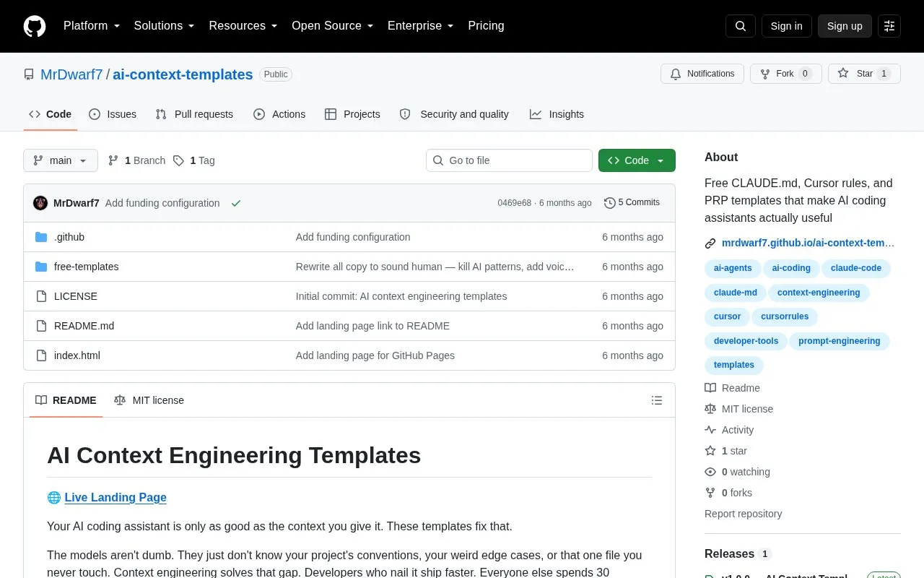Open the green Code dropdown button

(x=637, y=160)
